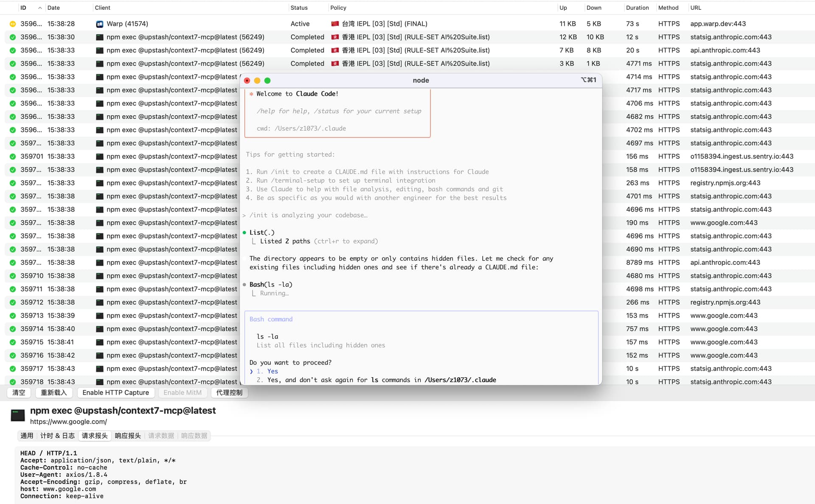Open the 通用 tab
The height and width of the screenshot is (504, 815).
click(27, 436)
